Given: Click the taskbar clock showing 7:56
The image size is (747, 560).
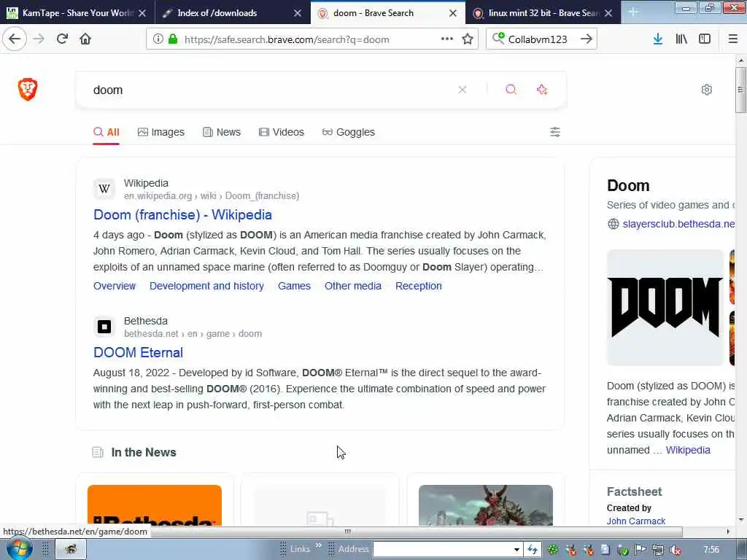Looking at the screenshot, I should [711, 550].
